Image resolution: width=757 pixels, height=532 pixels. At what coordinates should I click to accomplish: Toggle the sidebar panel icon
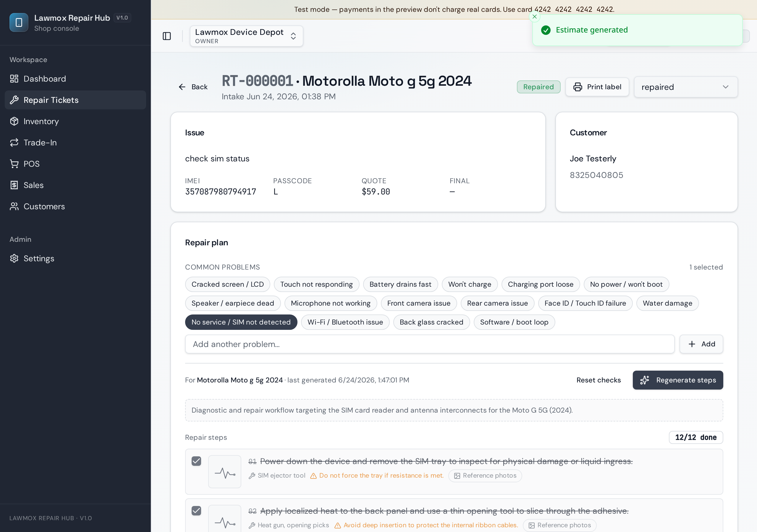[167, 36]
